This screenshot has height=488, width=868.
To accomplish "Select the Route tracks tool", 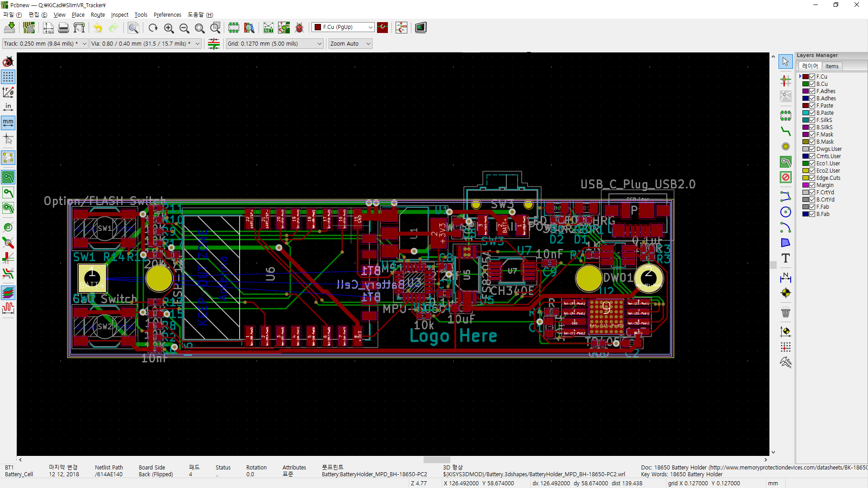I will (x=786, y=131).
